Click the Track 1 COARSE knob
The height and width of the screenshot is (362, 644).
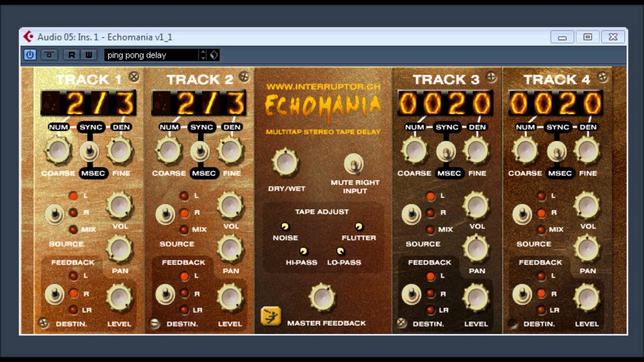(58, 150)
